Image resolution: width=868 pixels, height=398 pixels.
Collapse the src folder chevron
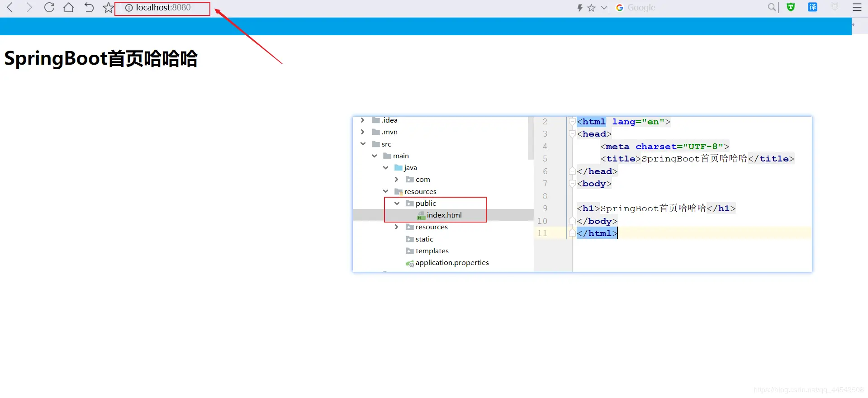pyautogui.click(x=363, y=144)
